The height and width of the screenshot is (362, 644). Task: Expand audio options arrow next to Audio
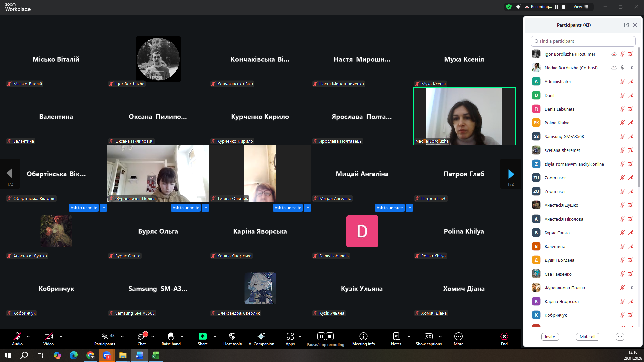click(28, 336)
